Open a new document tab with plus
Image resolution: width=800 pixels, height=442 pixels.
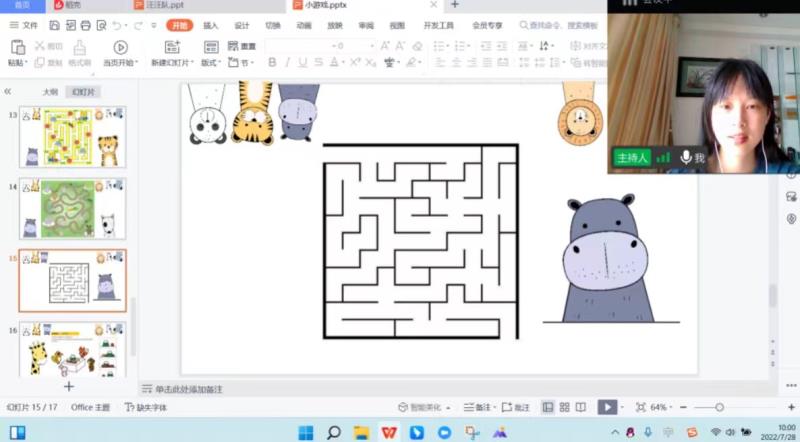455,5
